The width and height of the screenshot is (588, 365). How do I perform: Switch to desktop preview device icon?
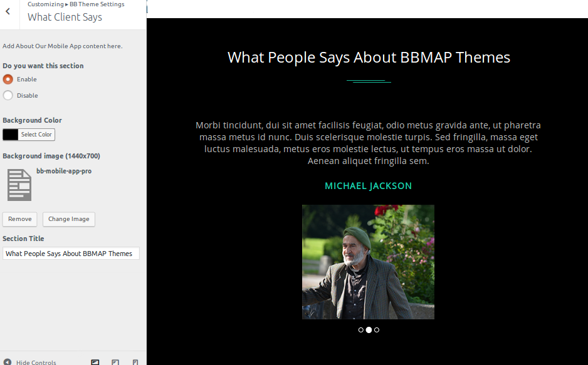point(95,362)
